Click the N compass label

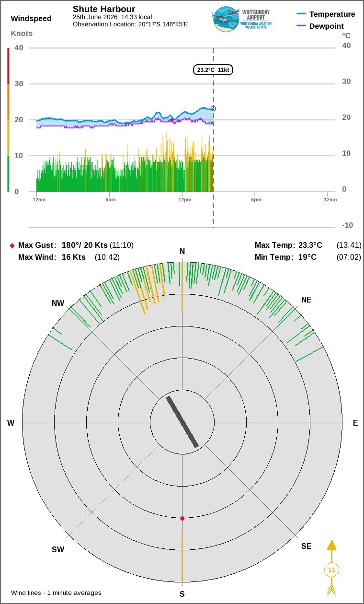[x=182, y=252]
